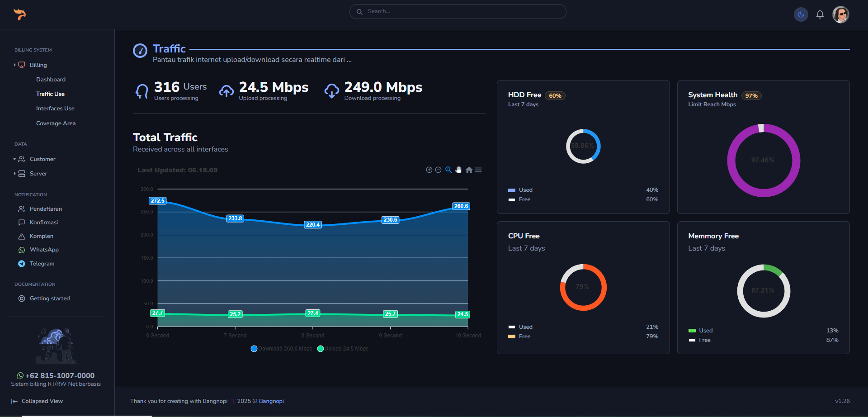Open Telegram notification settings

42,264
